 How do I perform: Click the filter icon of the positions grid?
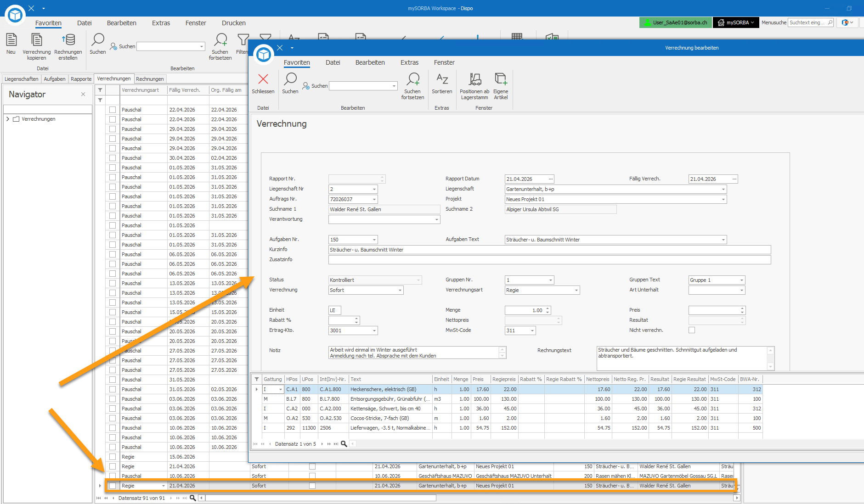coord(257,379)
